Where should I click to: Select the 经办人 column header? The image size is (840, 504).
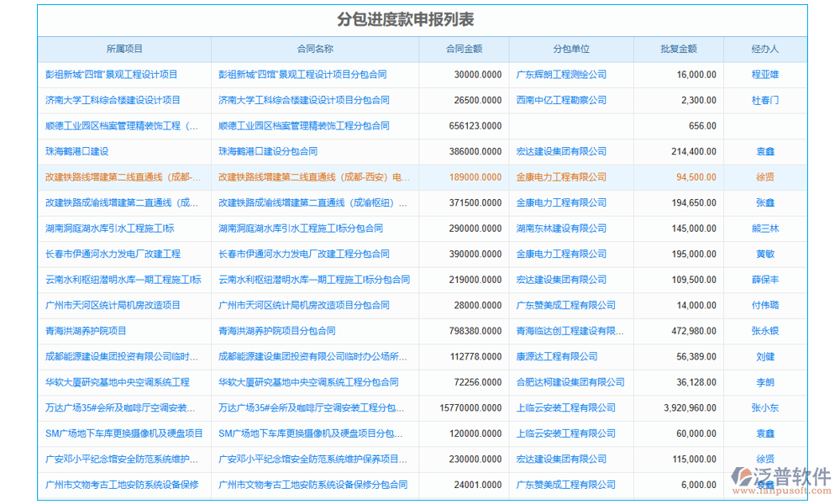point(764,50)
